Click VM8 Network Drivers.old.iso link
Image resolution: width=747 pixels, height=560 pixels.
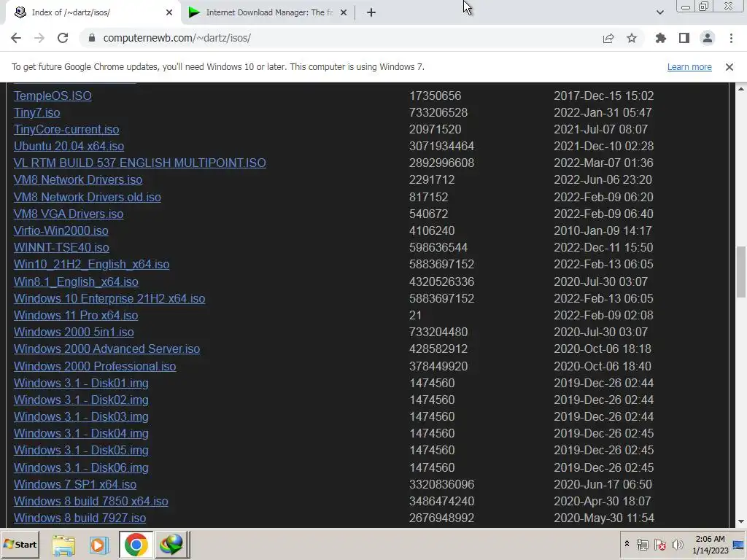tap(88, 197)
